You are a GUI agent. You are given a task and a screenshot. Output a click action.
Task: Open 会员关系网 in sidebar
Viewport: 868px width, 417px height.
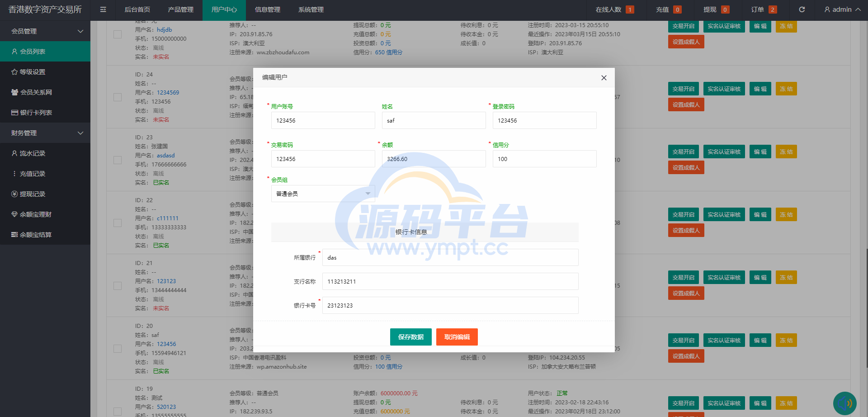45,92
